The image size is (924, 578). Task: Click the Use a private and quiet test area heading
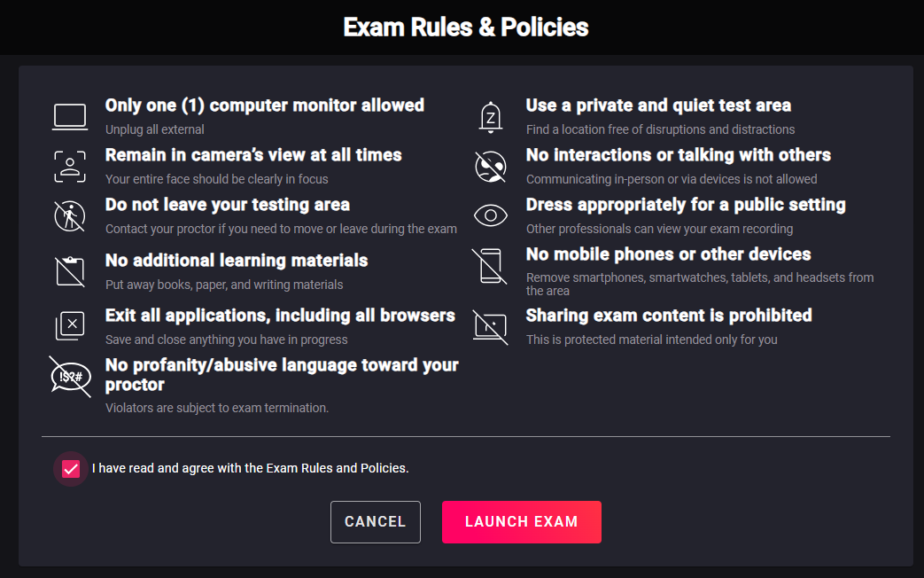(x=658, y=105)
